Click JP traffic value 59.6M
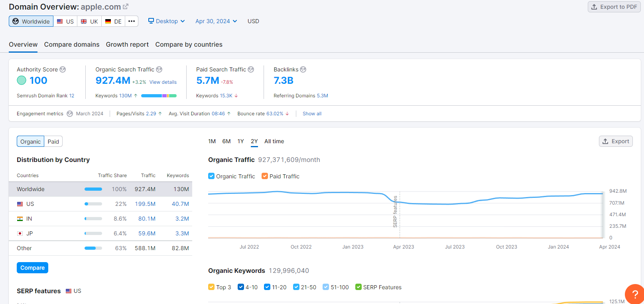644x304 pixels. tap(147, 233)
